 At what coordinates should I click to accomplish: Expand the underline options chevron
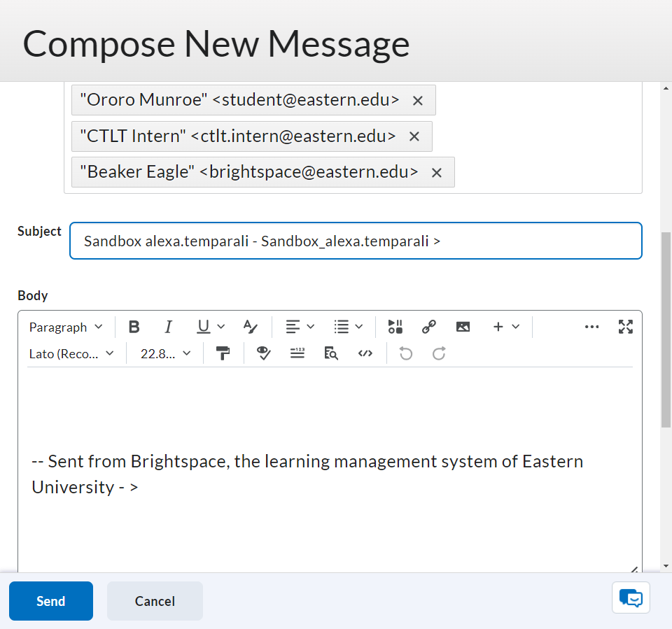tap(221, 327)
